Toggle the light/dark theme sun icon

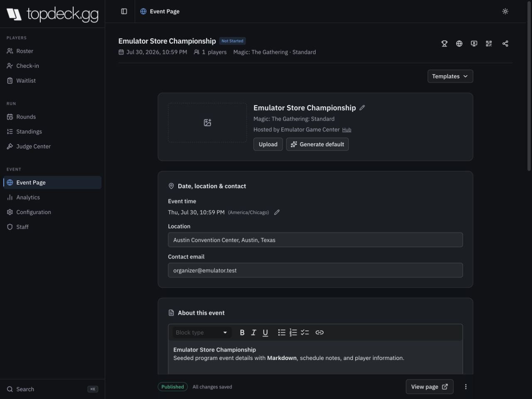(505, 11)
